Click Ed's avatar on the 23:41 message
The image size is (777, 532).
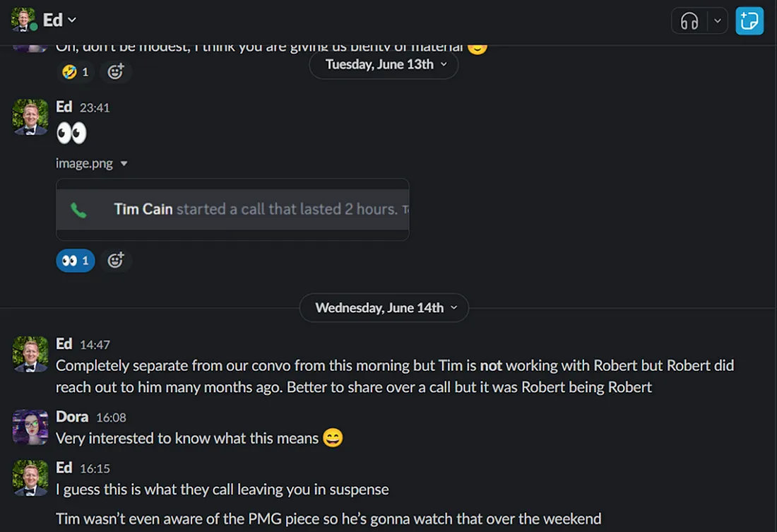pyautogui.click(x=30, y=117)
